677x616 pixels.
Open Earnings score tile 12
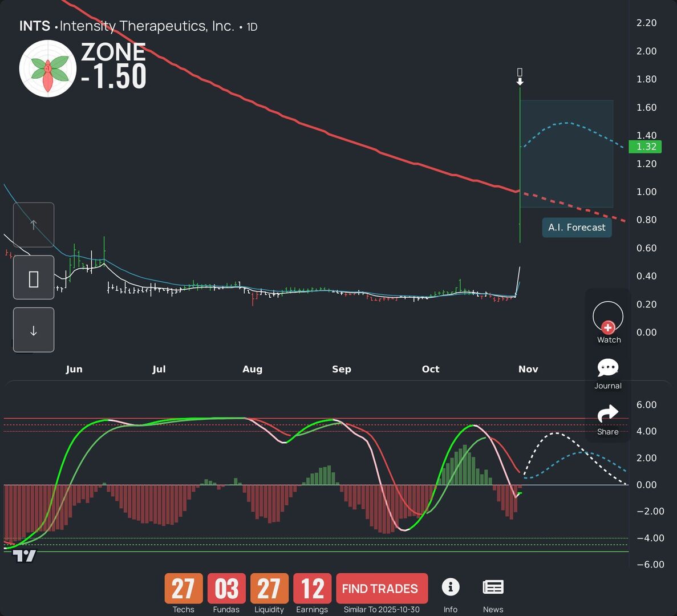coord(312,589)
